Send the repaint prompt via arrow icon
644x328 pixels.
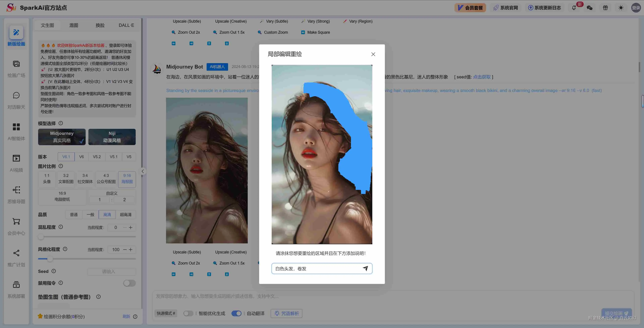pos(365,268)
